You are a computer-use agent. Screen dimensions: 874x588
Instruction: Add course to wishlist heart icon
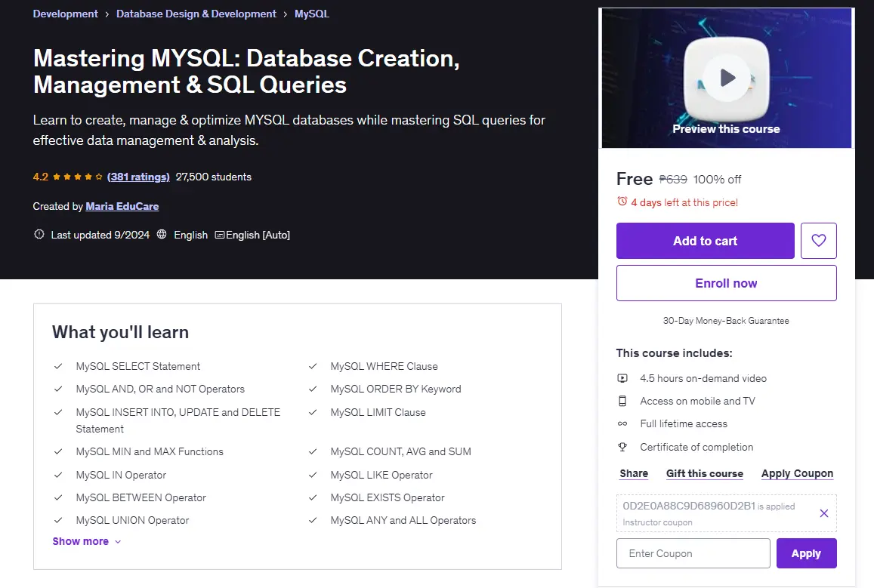click(818, 241)
